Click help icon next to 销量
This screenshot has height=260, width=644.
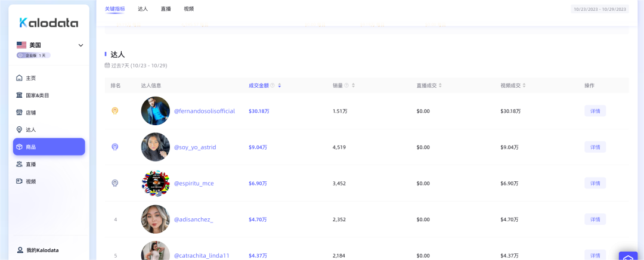[x=346, y=85]
